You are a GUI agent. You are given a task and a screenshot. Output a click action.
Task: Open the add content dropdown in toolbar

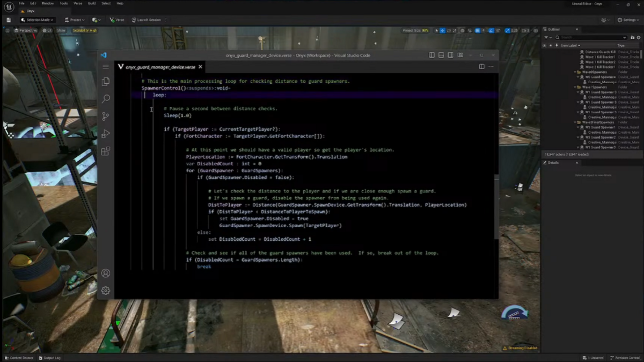[96, 20]
